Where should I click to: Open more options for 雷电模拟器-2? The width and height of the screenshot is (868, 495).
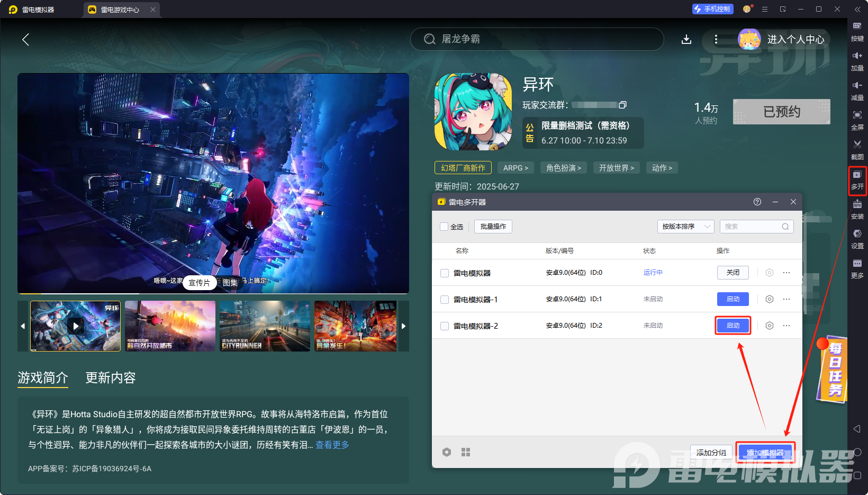786,326
